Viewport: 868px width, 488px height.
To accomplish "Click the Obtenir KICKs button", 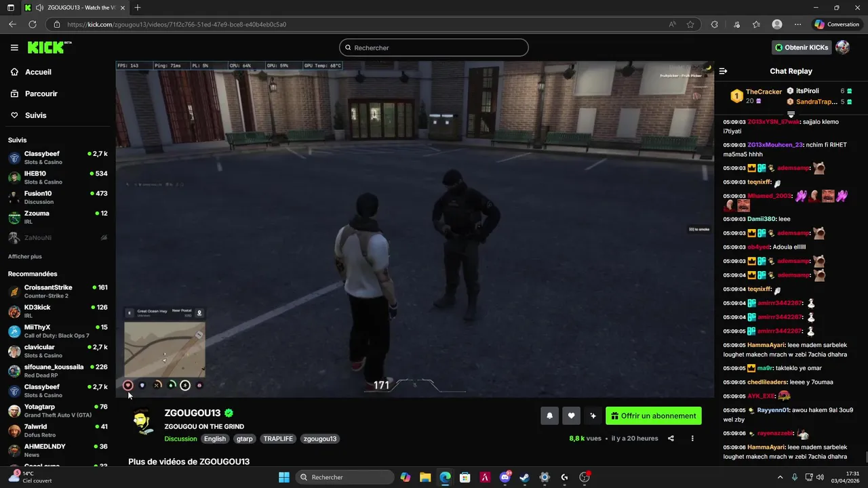I will [x=802, y=47].
